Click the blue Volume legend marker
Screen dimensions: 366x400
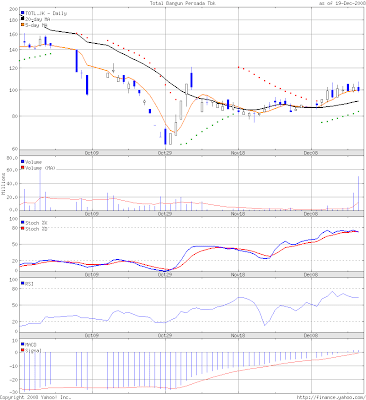[23, 162]
